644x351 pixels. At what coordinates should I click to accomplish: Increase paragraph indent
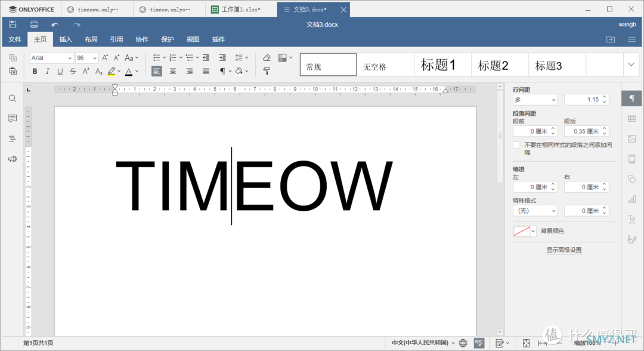pos(222,57)
